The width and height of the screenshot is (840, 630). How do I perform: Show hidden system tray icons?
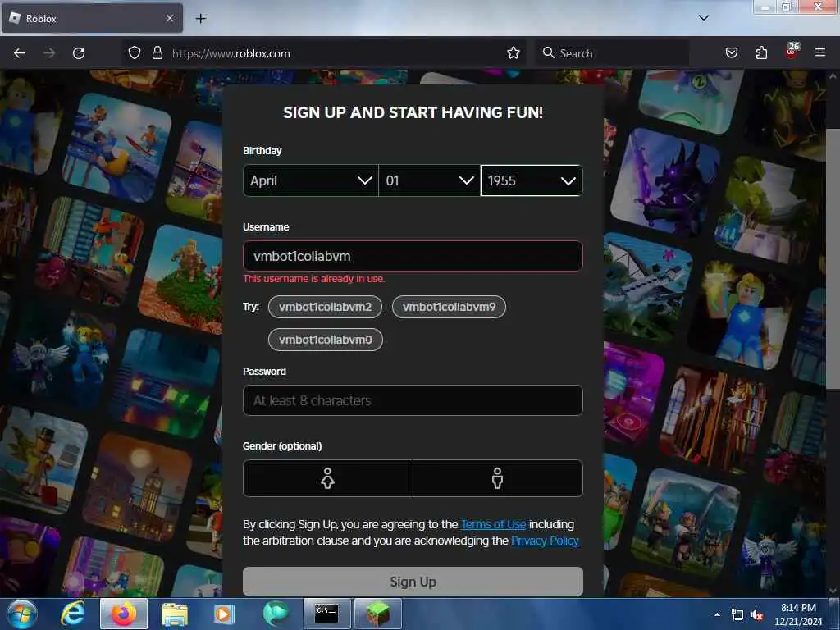click(x=717, y=614)
